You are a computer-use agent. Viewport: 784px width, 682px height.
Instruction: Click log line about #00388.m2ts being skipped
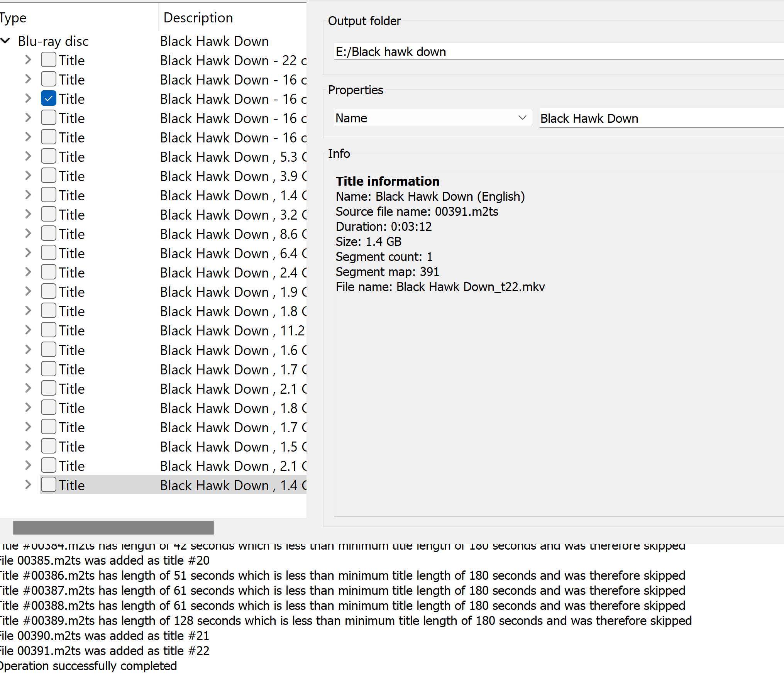coord(342,606)
